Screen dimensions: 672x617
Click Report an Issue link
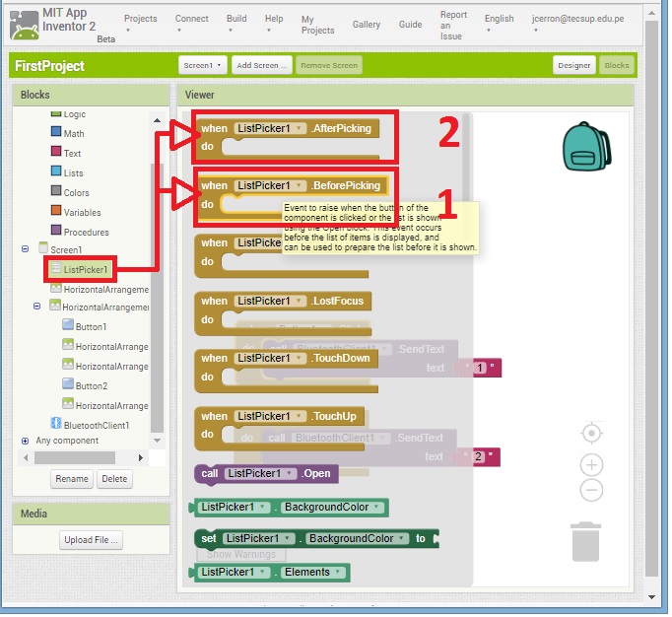453,26
